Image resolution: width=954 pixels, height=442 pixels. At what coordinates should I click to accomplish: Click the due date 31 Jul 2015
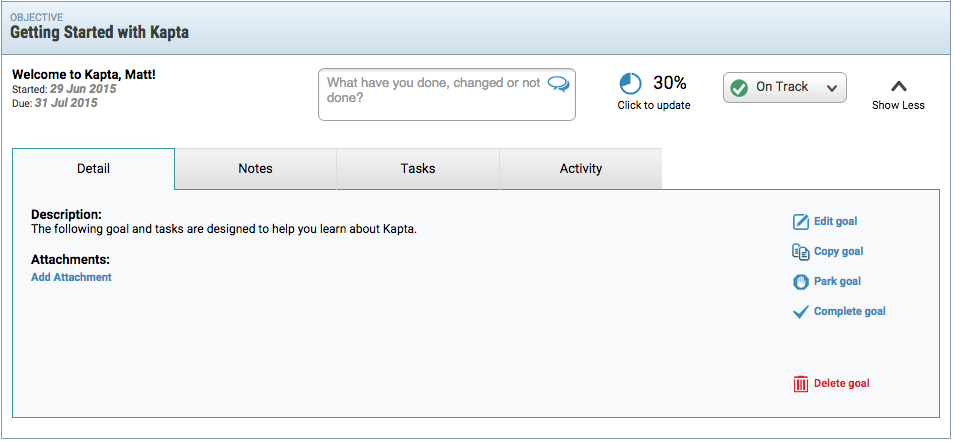66,103
